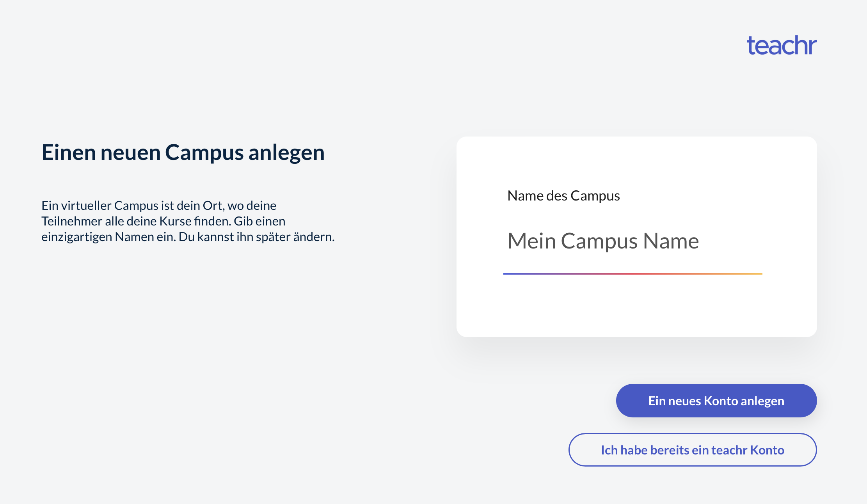Click the line starting "einzigartigen Namen ein"

point(188,237)
